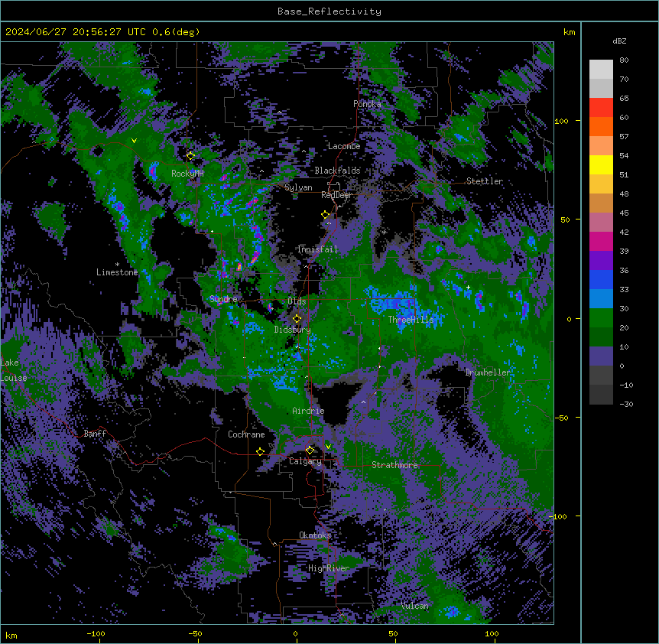Click the Lake Louise label
659x644 pixels.
coord(14,370)
